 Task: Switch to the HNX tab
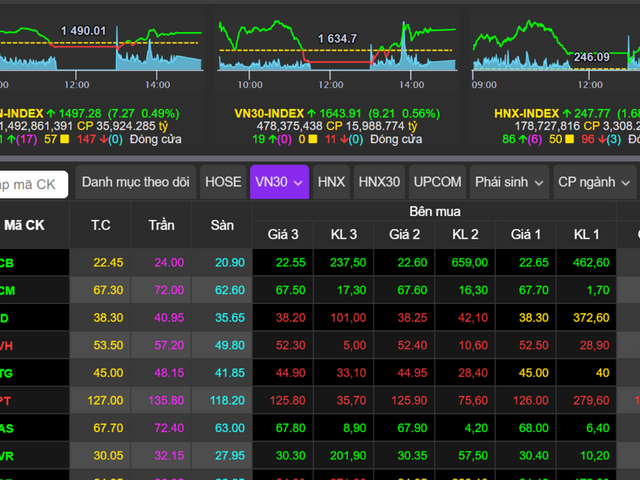[x=331, y=183]
